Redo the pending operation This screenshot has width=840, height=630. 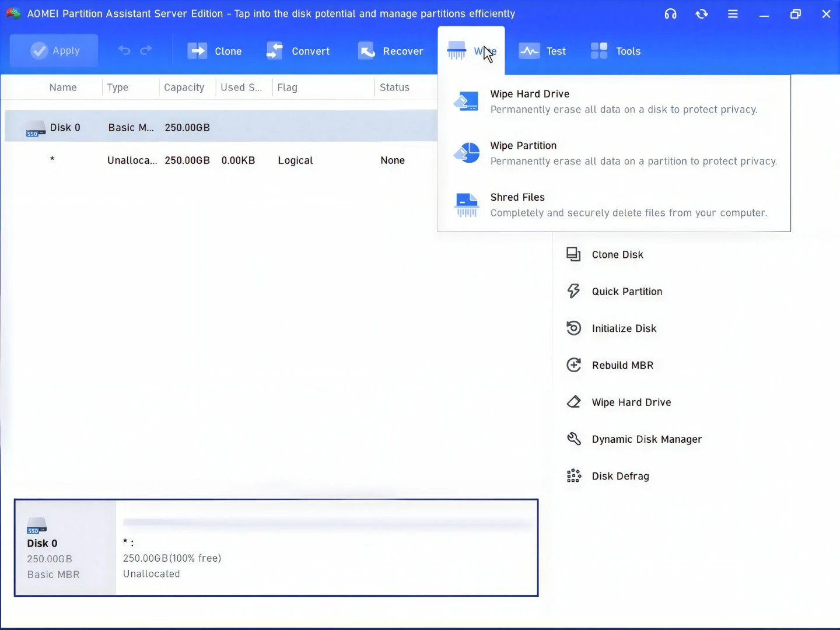click(146, 50)
